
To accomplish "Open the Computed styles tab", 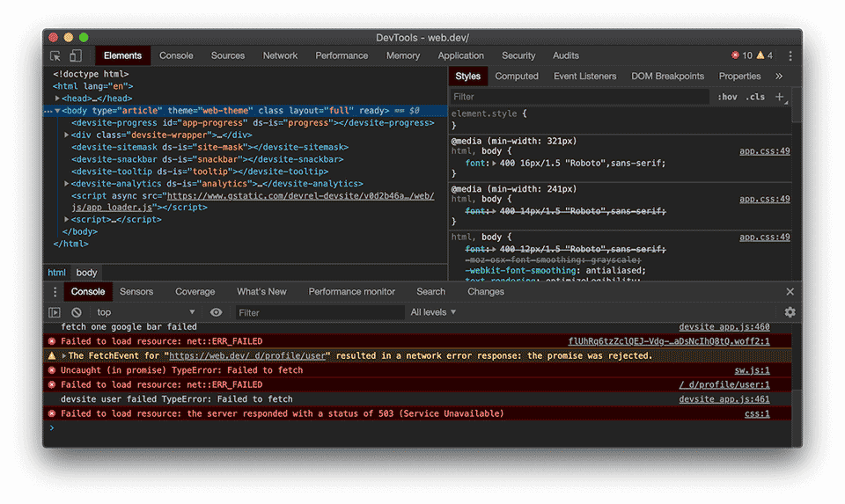I will (516, 77).
